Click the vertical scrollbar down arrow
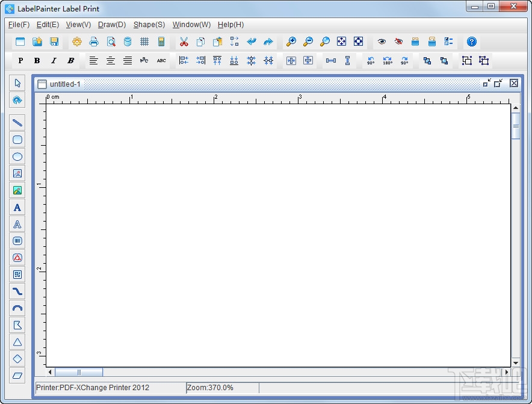This screenshot has height=404, width=532. click(x=516, y=362)
